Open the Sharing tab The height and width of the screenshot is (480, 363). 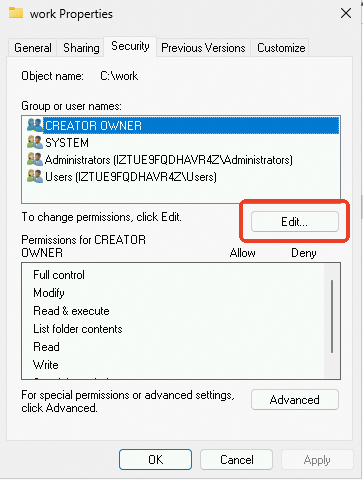tap(81, 48)
